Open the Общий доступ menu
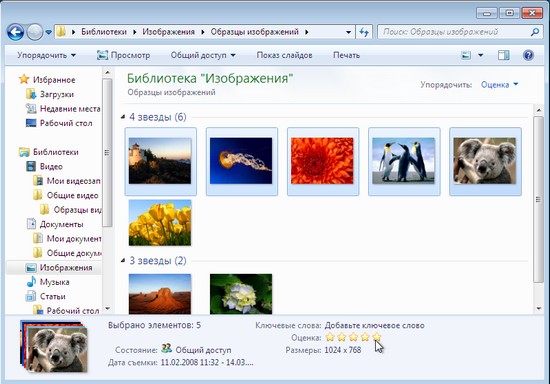This screenshot has width=550, height=384. point(203,55)
